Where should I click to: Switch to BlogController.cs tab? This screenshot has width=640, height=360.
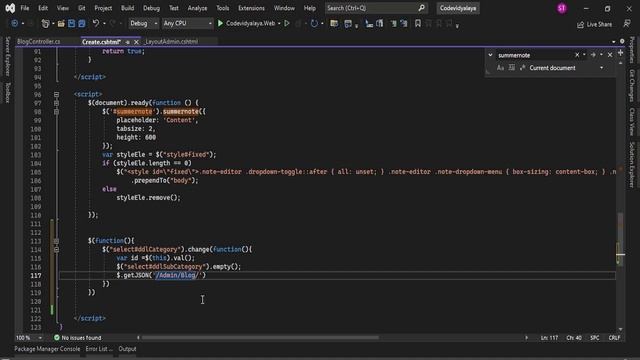pos(39,42)
